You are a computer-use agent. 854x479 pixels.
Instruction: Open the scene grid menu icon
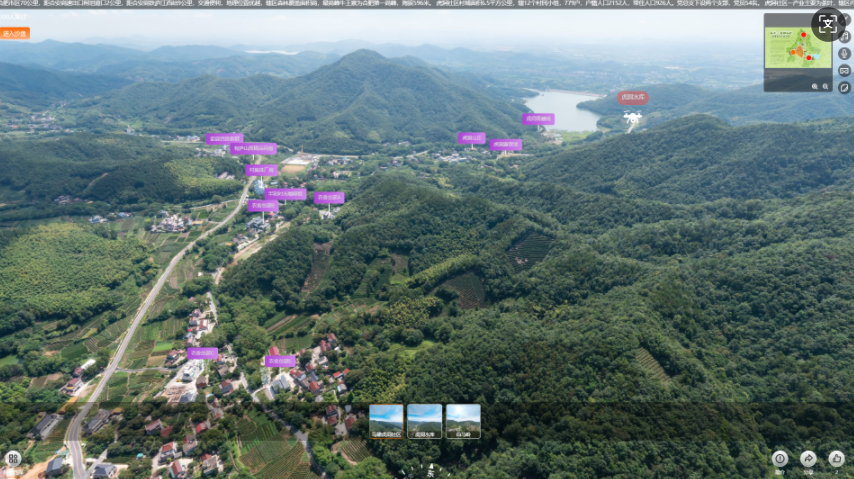click(x=13, y=458)
